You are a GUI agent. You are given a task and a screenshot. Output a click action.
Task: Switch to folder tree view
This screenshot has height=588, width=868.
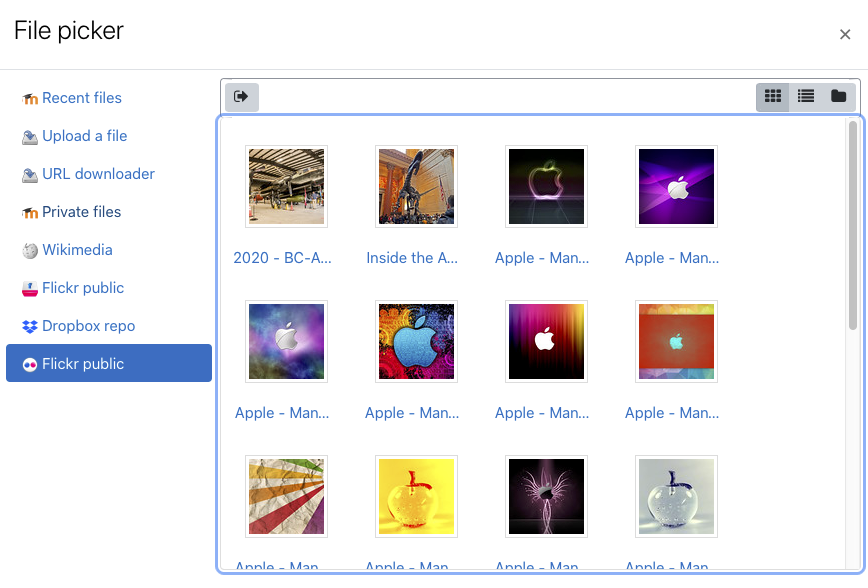coord(839,97)
